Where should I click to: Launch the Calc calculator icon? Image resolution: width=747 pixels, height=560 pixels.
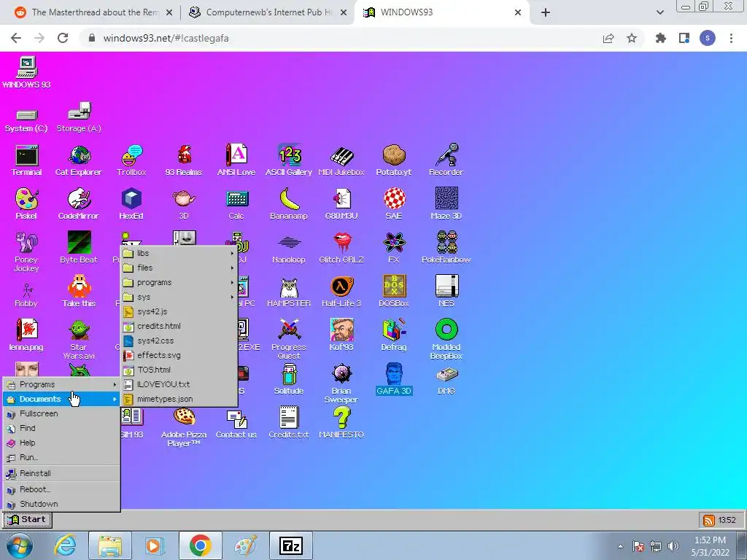click(x=236, y=204)
